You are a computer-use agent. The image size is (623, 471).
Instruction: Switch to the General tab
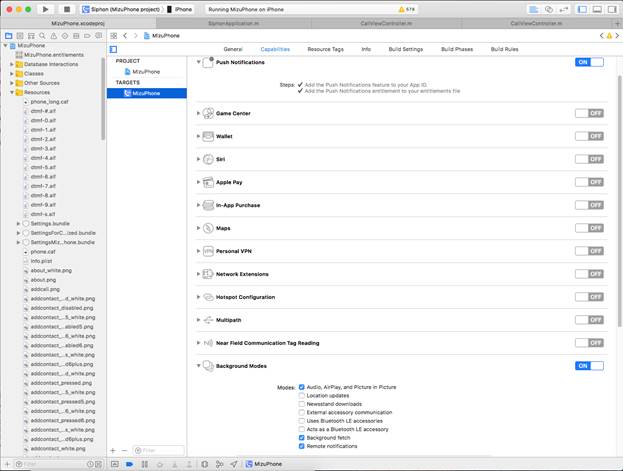233,49
